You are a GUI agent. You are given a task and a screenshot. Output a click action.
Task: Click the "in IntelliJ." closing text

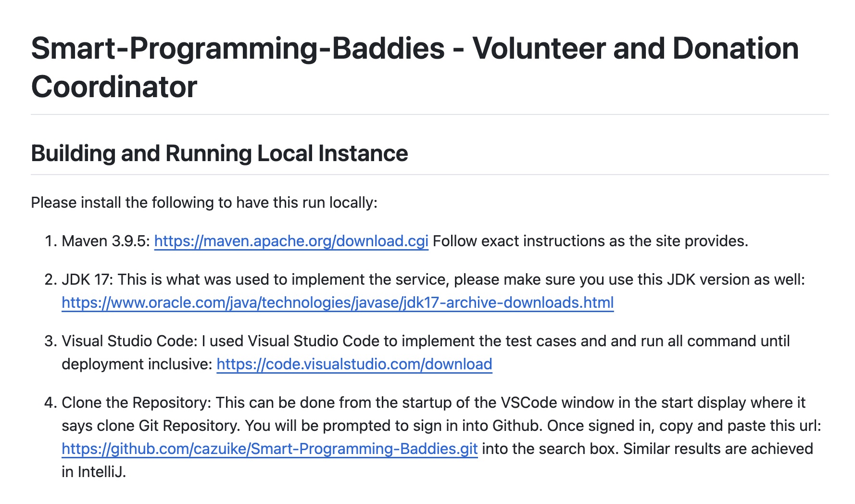coord(94,472)
